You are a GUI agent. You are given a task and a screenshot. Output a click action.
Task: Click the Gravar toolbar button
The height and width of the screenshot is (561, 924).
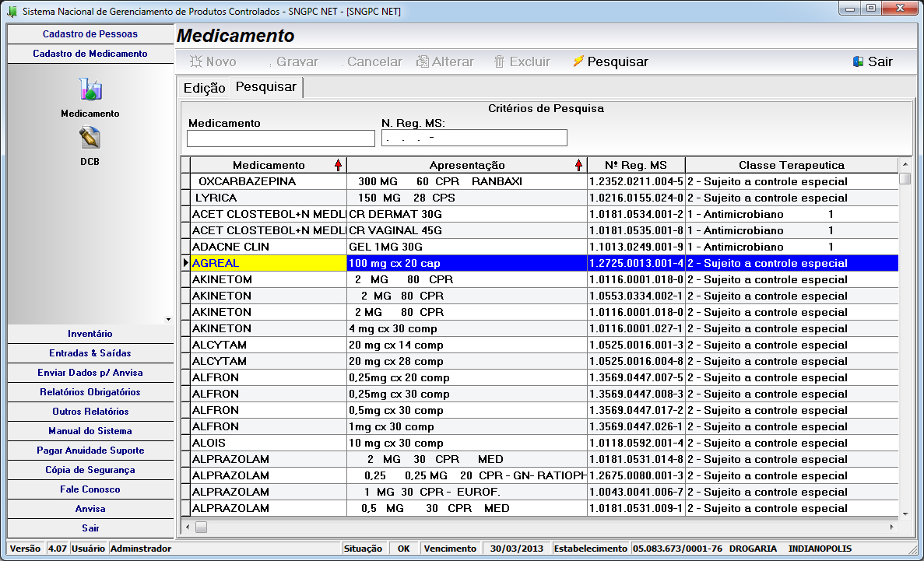click(293, 62)
